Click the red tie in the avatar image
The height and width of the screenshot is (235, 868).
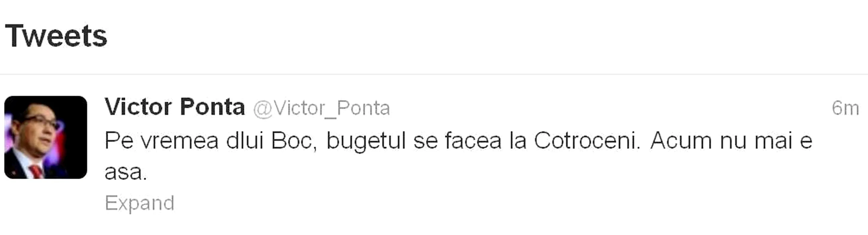coord(37,171)
